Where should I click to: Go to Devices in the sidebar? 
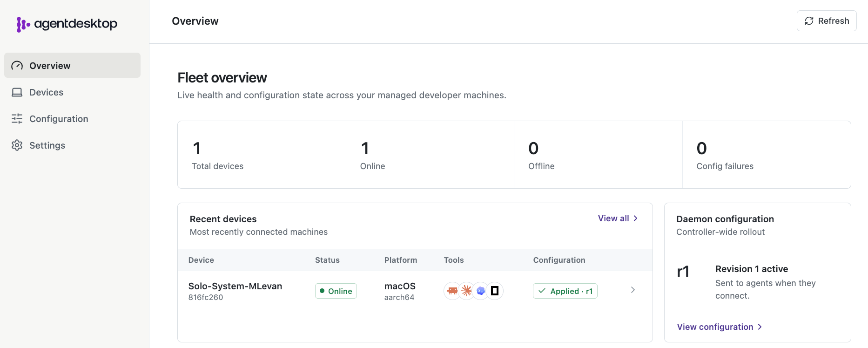[72, 92]
